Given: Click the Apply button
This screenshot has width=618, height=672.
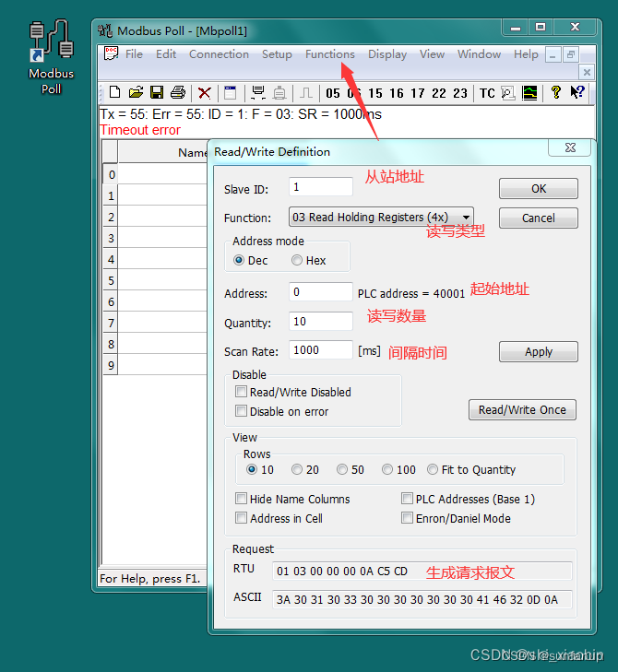Looking at the screenshot, I should (x=539, y=352).
